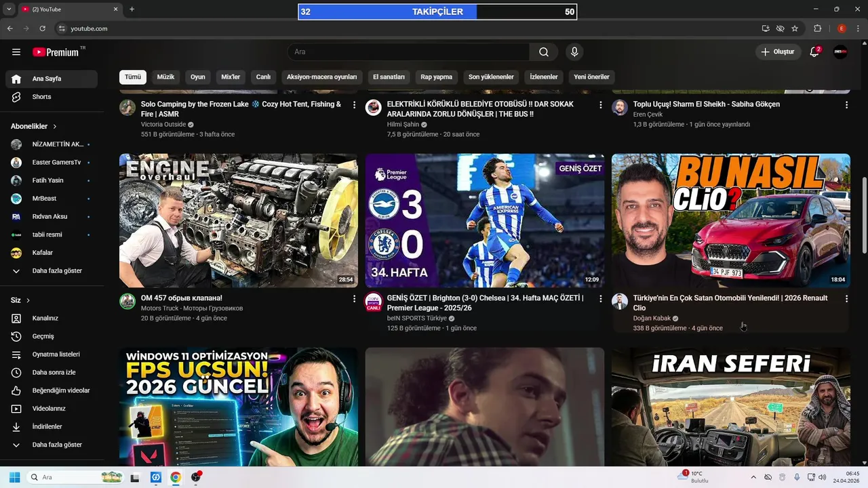Select Son yüklenenler chip
The height and width of the screenshot is (488, 868).
(x=491, y=77)
